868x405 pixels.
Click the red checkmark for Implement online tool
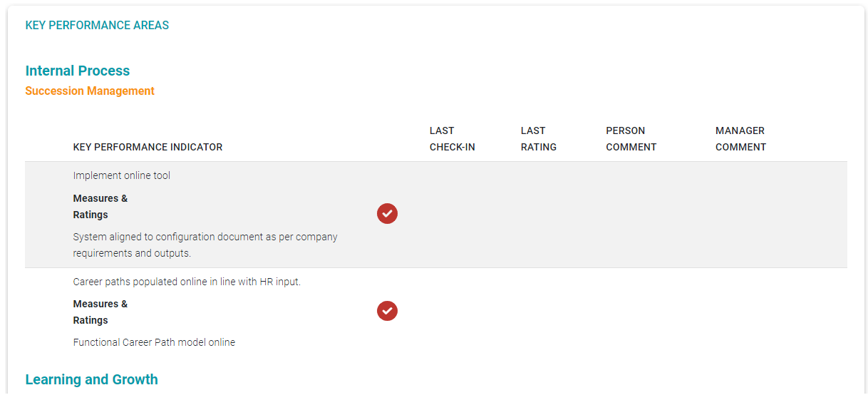click(387, 213)
